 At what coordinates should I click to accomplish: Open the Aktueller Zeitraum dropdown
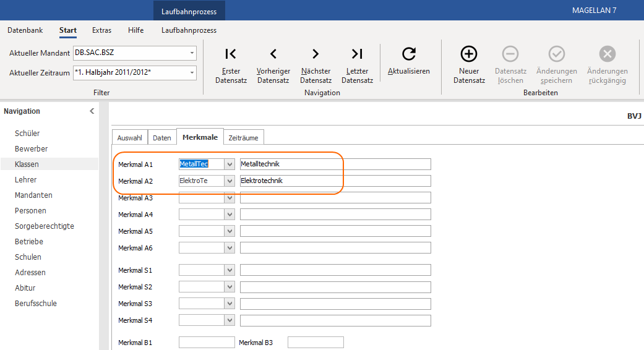[192, 72]
